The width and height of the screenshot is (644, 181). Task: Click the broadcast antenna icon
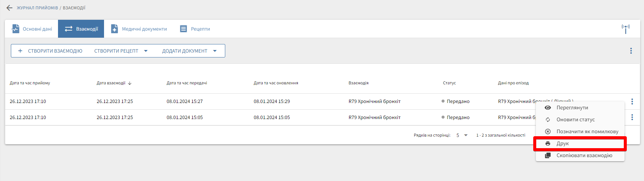pos(626,28)
